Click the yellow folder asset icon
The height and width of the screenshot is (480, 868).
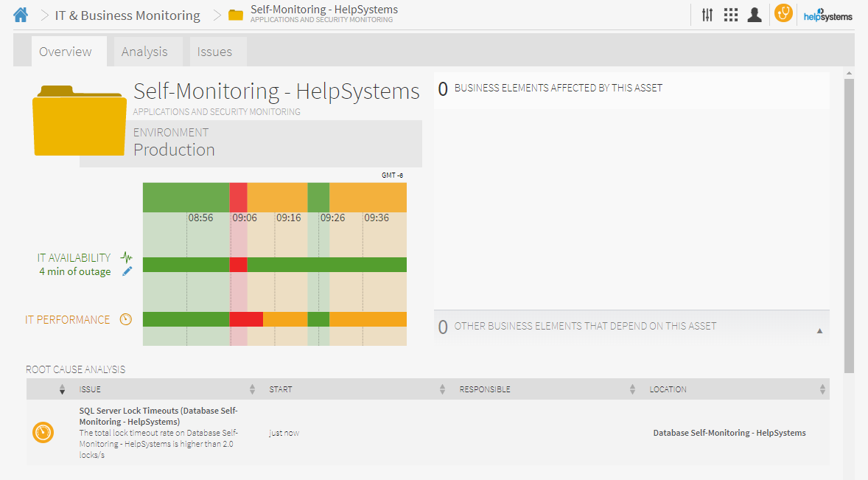pyautogui.click(x=79, y=125)
